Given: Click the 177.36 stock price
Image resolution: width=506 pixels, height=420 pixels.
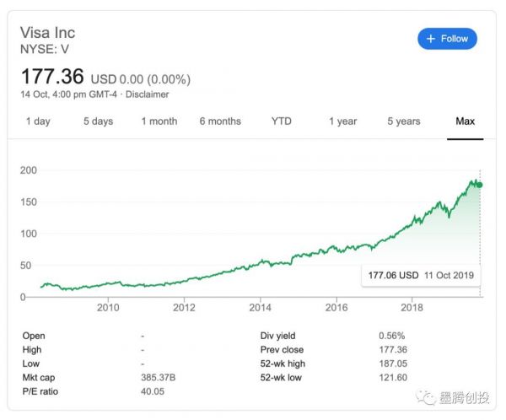Looking at the screenshot, I should [x=52, y=76].
